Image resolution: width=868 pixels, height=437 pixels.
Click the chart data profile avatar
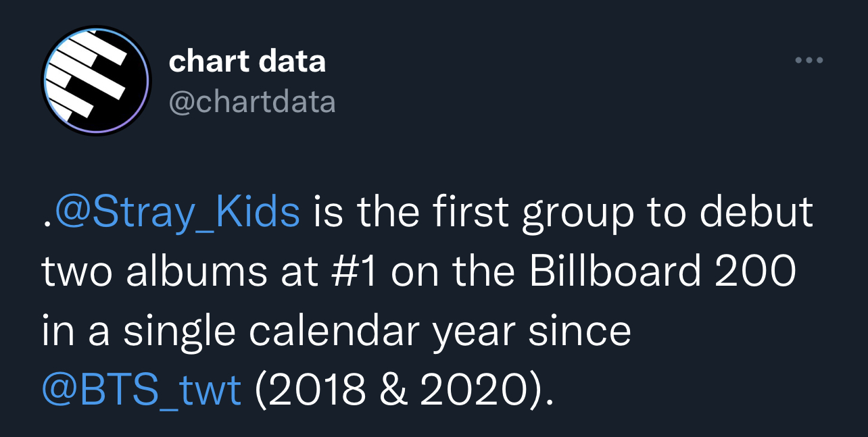click(x=95, y=81)
